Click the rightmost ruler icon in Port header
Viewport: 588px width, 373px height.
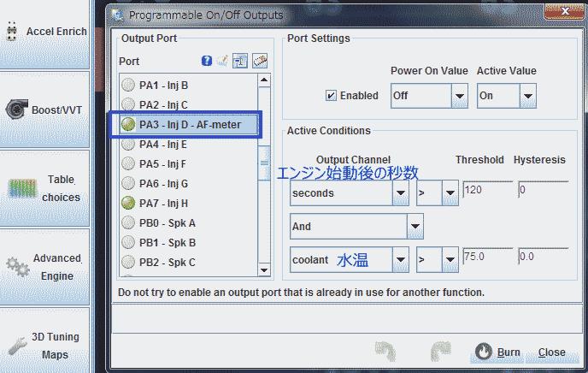(260, 61)
